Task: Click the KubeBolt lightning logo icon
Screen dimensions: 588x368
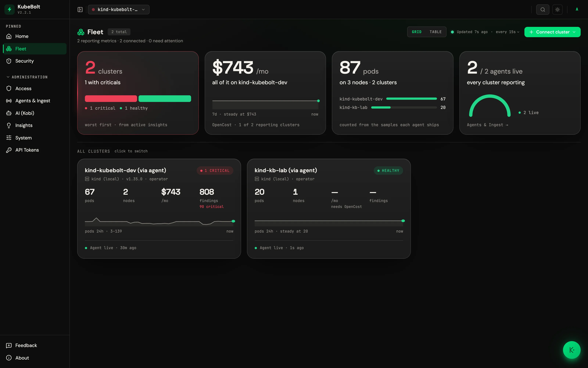Action: point(10,10)
